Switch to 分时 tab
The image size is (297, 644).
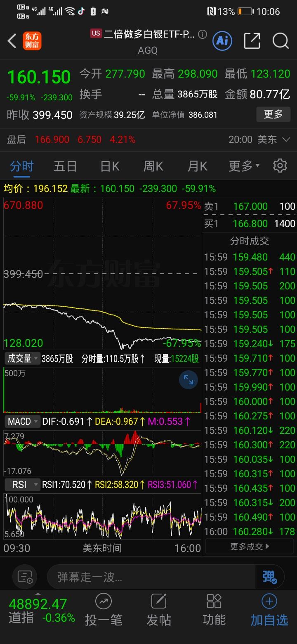22,166
